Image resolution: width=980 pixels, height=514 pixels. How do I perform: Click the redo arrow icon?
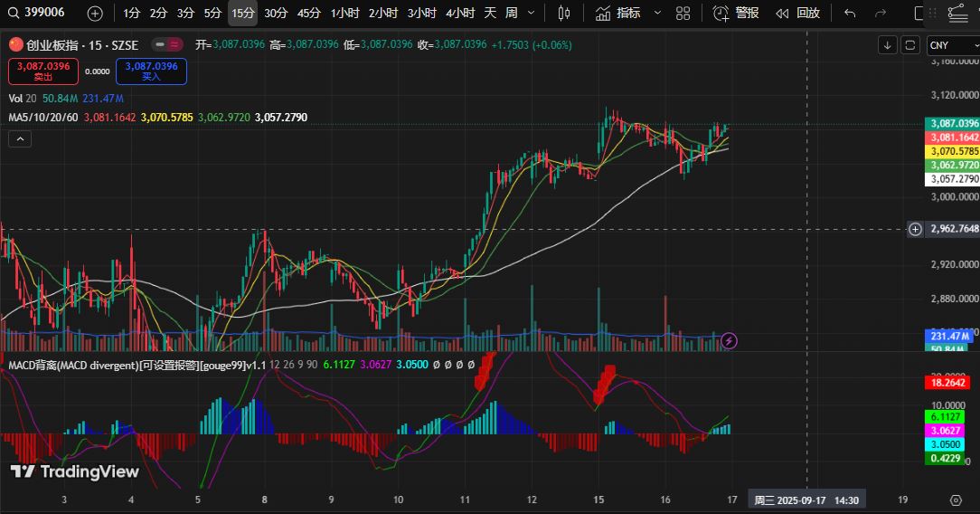(881, 13)
